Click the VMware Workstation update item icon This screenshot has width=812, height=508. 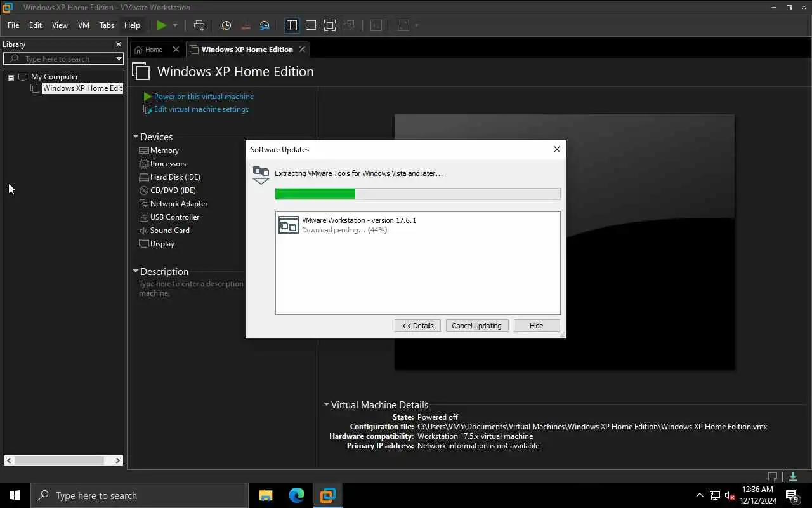coord(289,225)
